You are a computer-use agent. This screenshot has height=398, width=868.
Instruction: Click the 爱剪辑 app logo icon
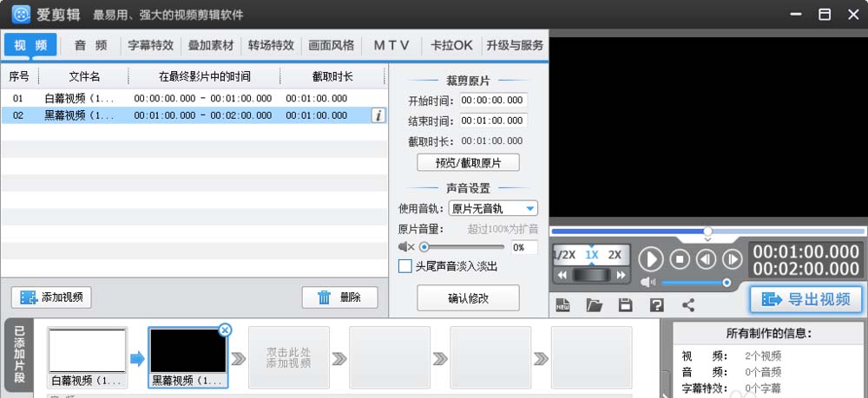pyautogui.click(x=21, y=15)
